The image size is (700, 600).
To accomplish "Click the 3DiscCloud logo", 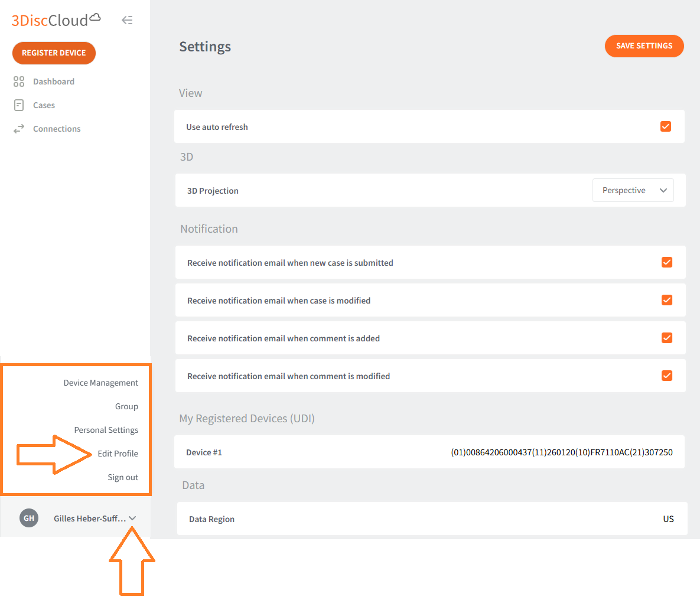I will tap(56, 20).
